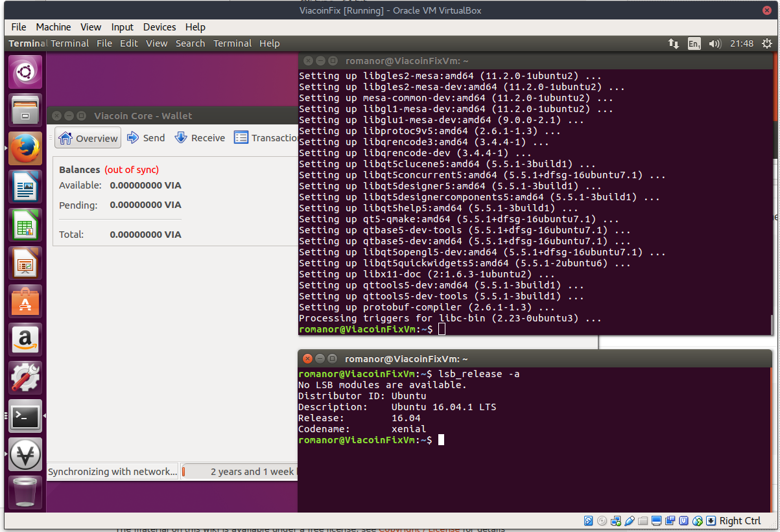This screenshot has width=780, height=532.
Task: Open Ubuntu Software center from the launcher
Action: [x=25, y=301]
